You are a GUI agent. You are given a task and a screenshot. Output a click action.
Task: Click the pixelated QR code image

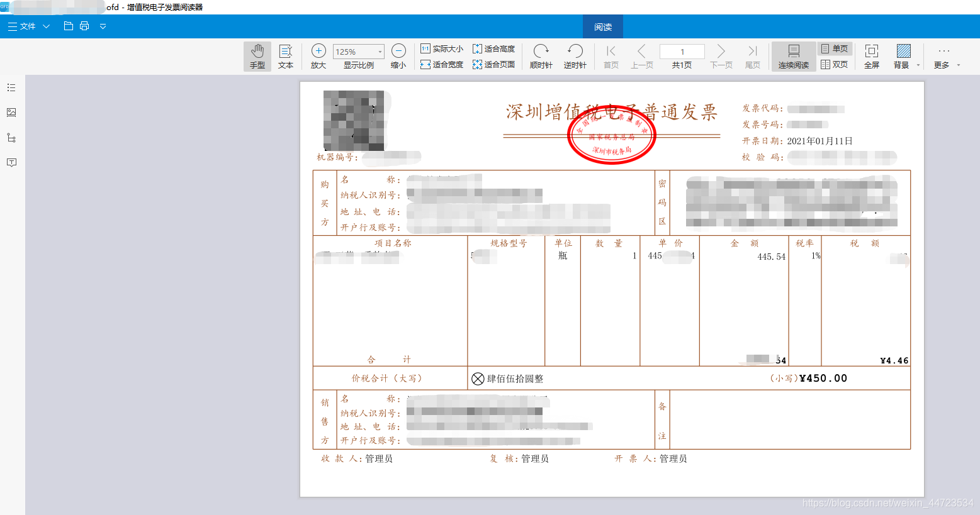pos(354,121)
